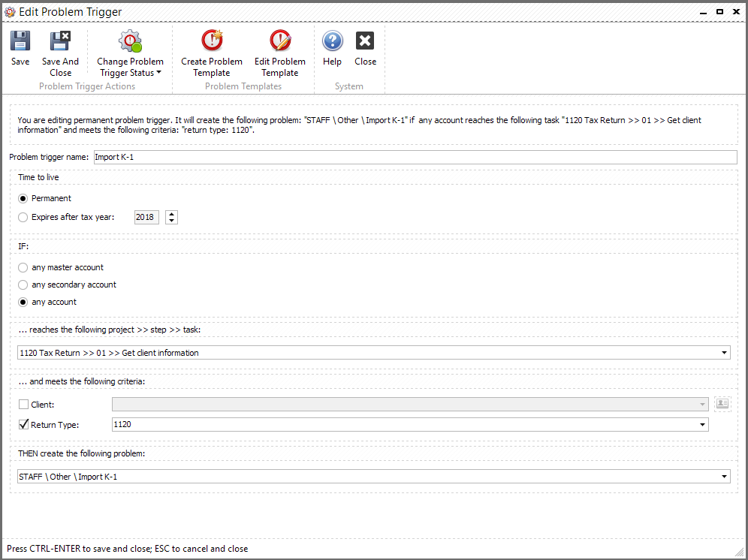Click the Close X icon in toolbar

point(365,41)
